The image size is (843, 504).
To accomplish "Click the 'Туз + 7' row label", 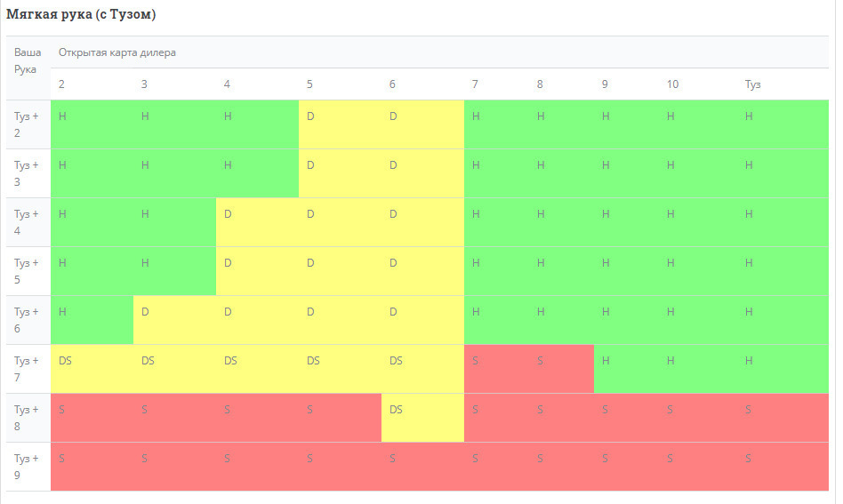I will pyautogui.click(x=28, y=369).
